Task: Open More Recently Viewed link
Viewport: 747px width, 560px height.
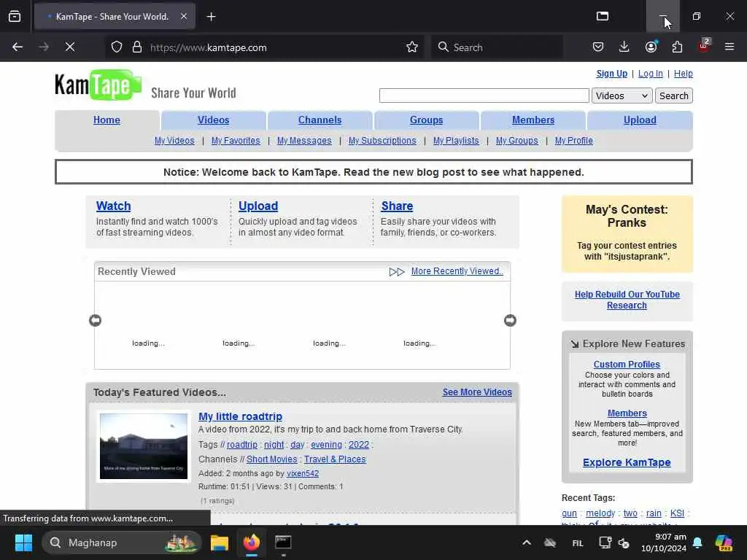Action: tap(457, 271)
